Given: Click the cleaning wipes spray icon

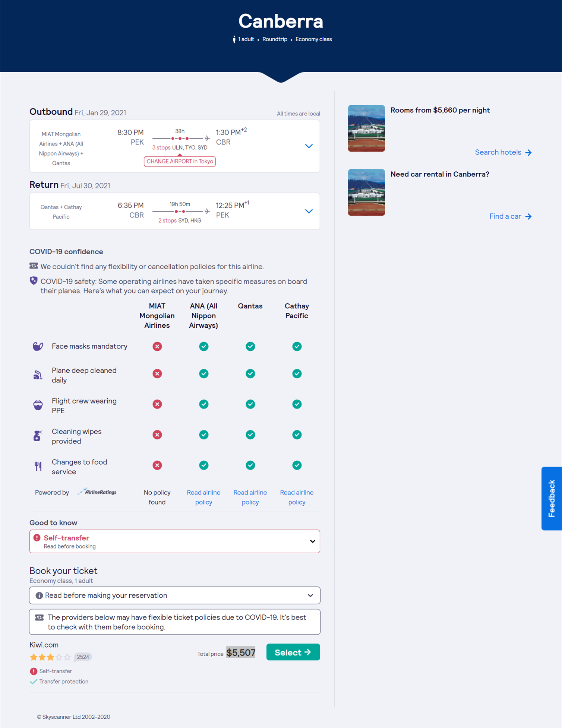Looking at the screenshot, I should coord(38,436).
